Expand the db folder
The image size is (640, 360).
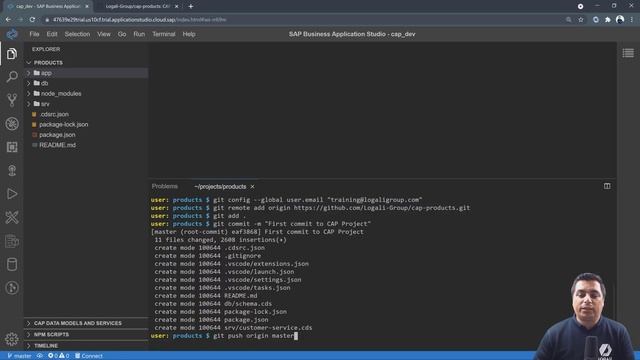coord(29,83)
